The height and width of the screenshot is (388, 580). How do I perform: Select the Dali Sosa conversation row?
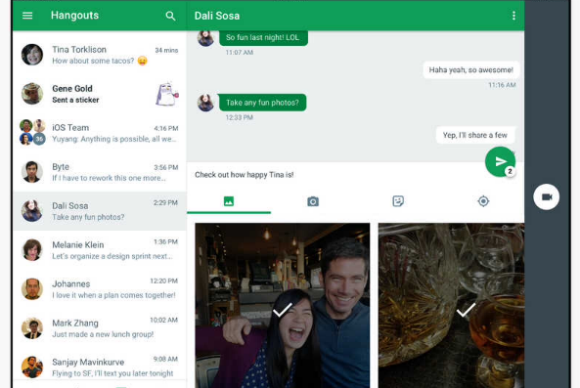click(x=100, y=211)
